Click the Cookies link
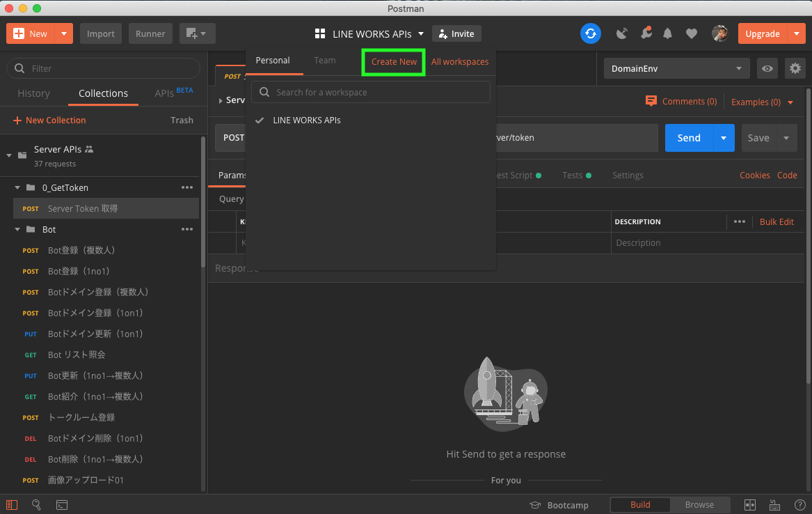The height and width of the screenshot is (514, 812). (x=755, y=175)
